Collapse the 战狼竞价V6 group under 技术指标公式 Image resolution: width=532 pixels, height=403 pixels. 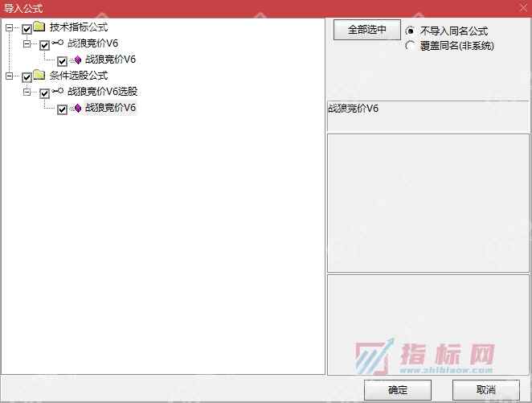point(27,43)
